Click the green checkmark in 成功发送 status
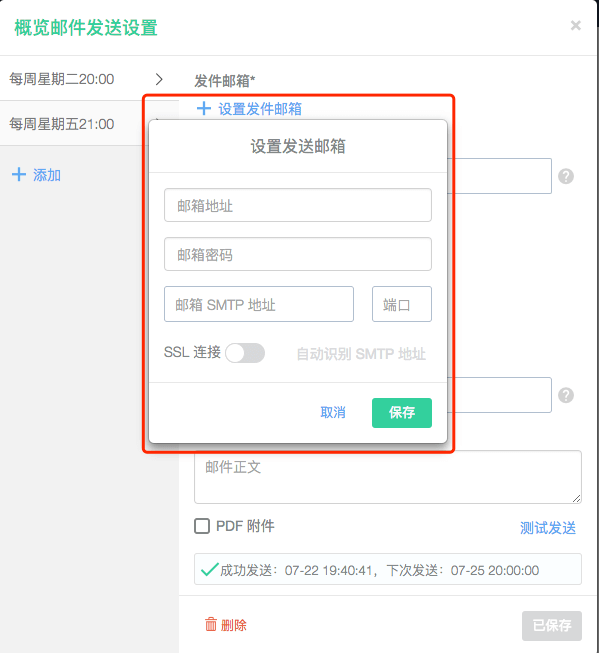Viewport: 599px width, 653px height. pos(210,569)
